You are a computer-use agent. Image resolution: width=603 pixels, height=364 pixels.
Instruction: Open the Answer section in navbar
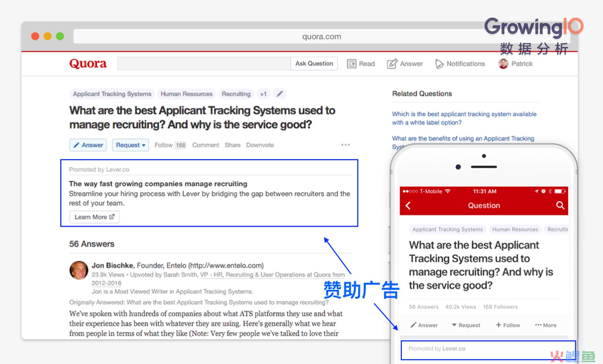click(405, 64)
